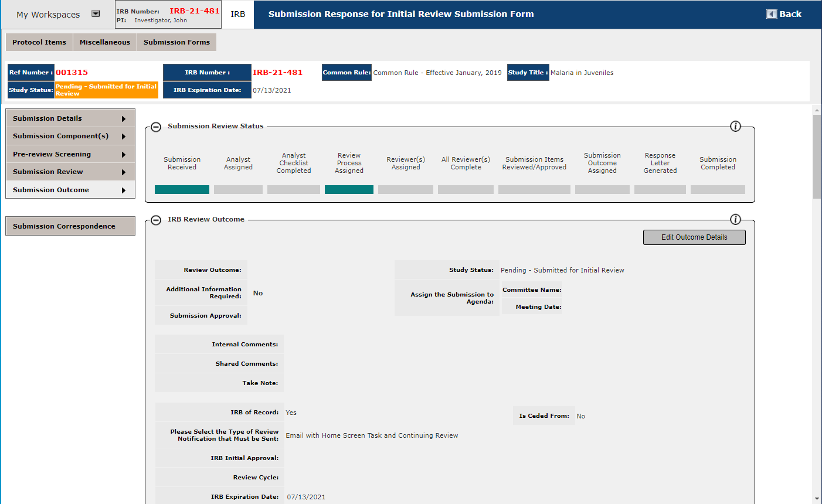Open the Protocol Items menu
This screenshot has height=504, width=822.
click(39, 42)
